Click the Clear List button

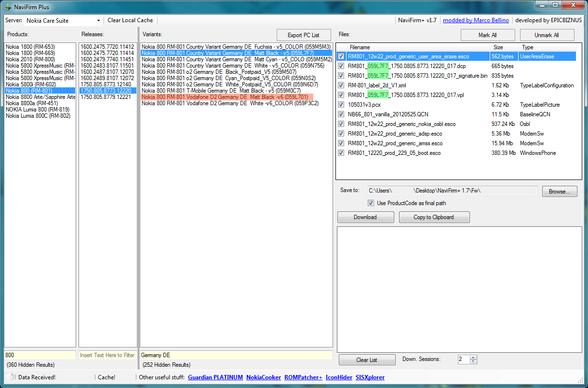pyautogui.click(x=367, y=360)
